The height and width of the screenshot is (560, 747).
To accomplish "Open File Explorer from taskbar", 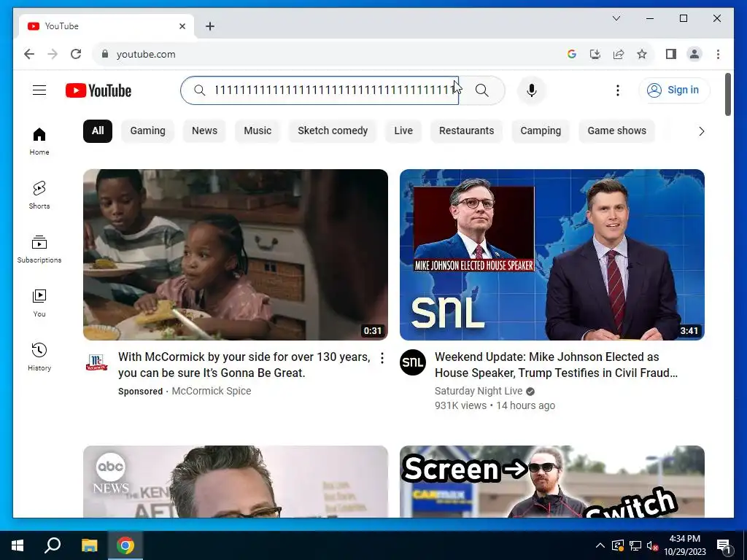I will coord(89,545).
